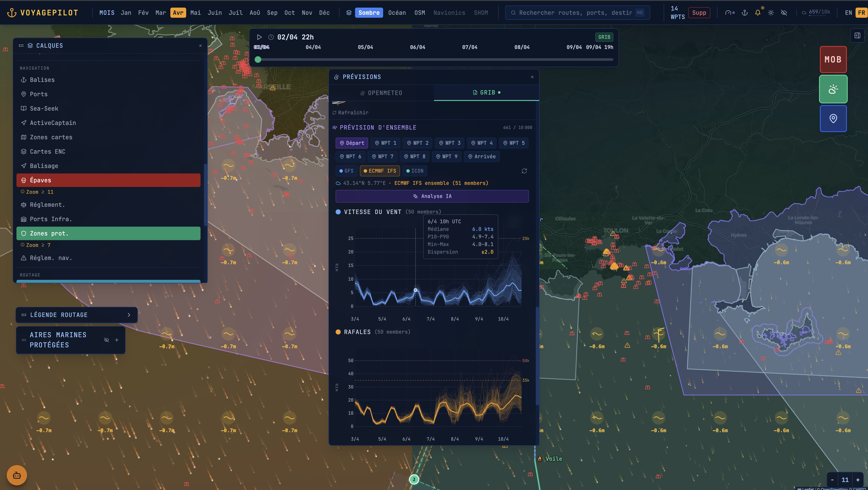Switch to the OPENMETEO tab

[381, 93]
